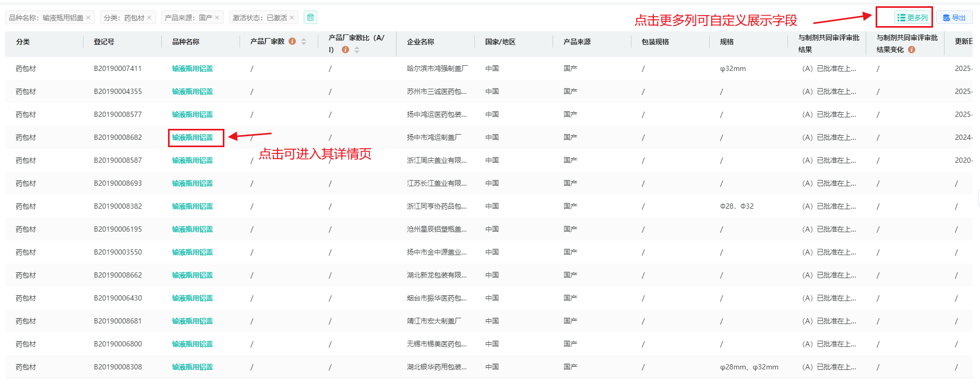The width and height of the screenshot is (980, 384).
Task: Remove the 产品来源: 国产 filter tag
Action: tap(217, 18)
